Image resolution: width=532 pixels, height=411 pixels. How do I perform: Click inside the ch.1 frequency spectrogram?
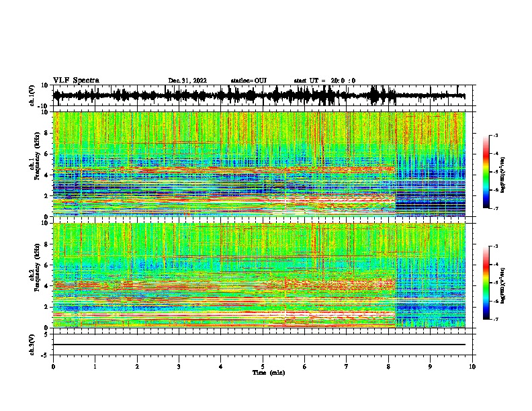tap(259, 164)
